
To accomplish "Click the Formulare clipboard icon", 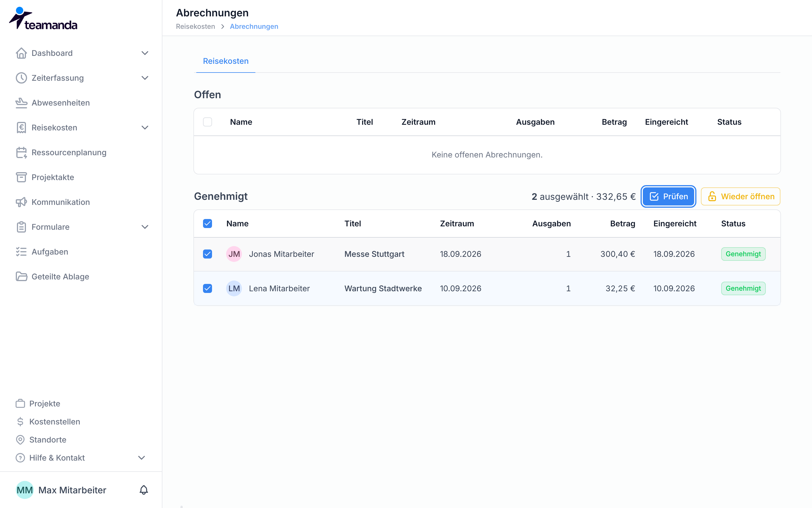I will coord(21,227).
